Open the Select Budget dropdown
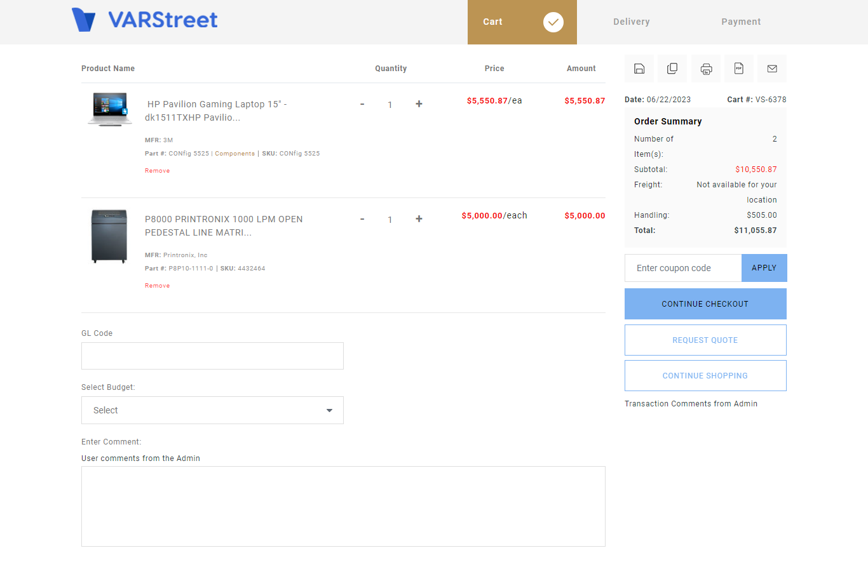 click(212, 410)
